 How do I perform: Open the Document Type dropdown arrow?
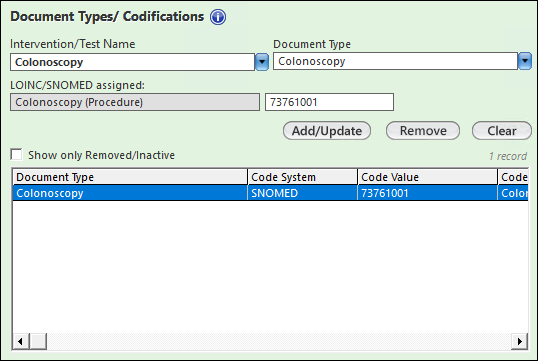point(525,61)
